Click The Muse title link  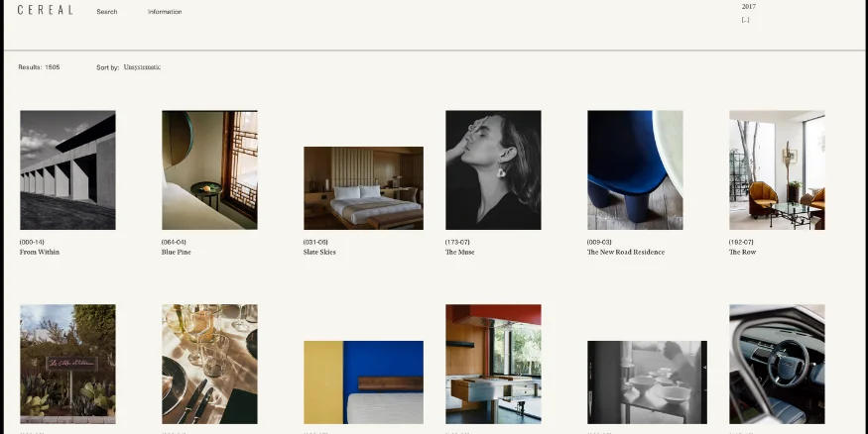tap(459, 253)
